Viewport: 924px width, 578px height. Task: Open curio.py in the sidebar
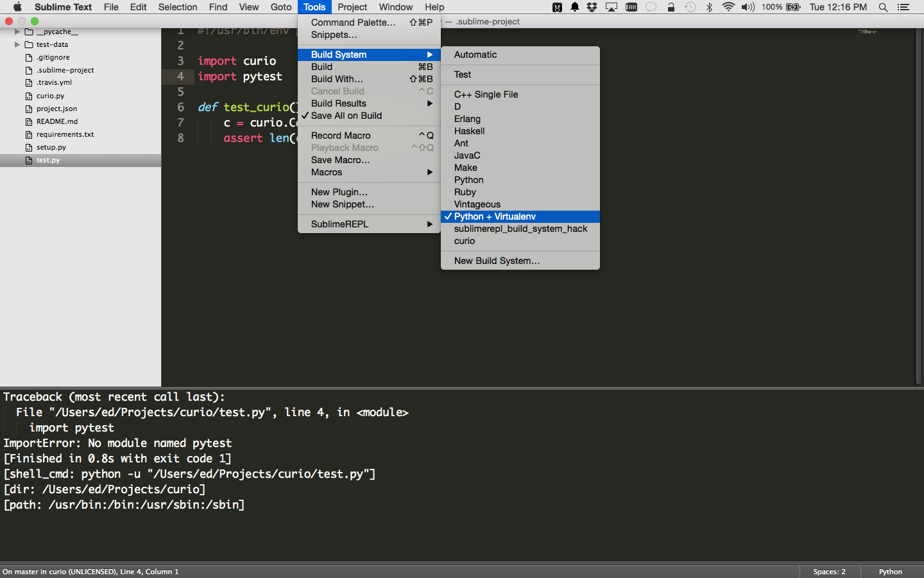pyautogui.click(x=50, y=96)
